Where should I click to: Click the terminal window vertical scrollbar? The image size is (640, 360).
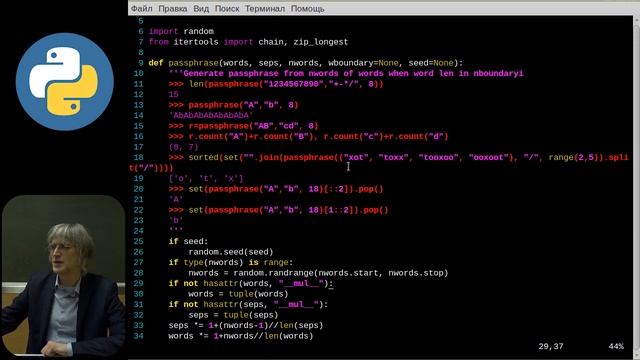point(636,186)
